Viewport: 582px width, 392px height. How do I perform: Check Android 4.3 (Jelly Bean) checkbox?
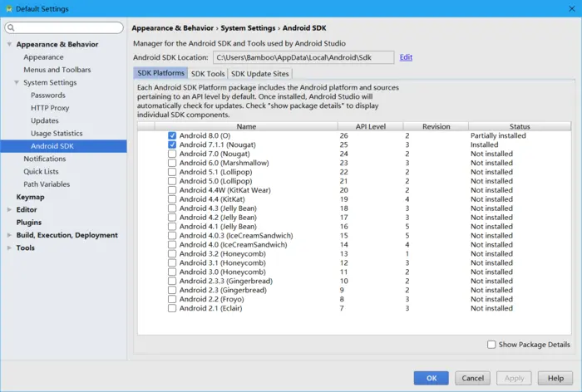click(x=172, y=208)
